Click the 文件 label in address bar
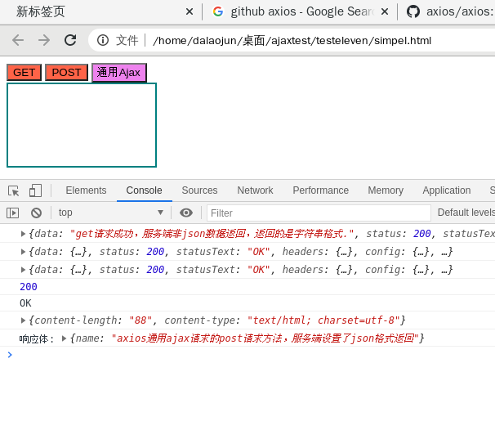The image size is (495, 448). pos(127,40)
